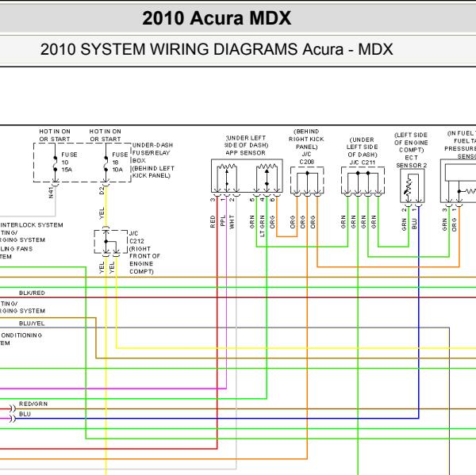Click the fuse 18 symbol in the fuse box

pyautogui.click(x=106, y=163)
